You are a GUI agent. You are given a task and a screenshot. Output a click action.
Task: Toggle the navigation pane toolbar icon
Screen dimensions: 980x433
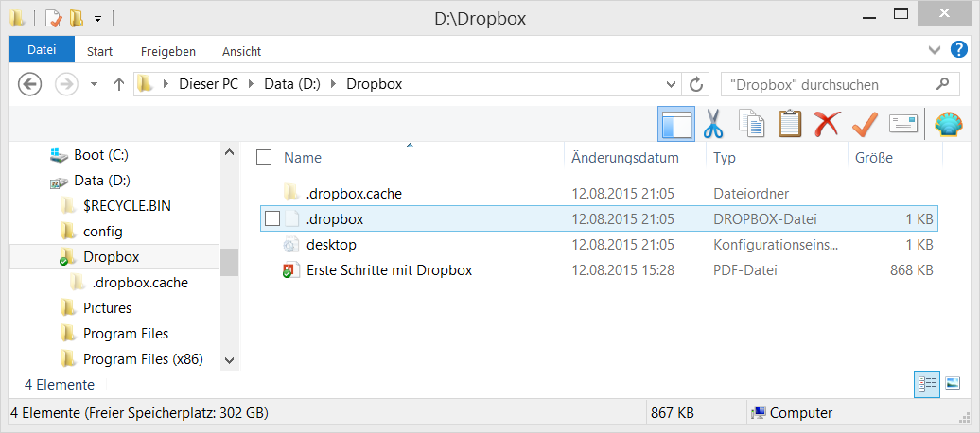click(x=676, y=123)
